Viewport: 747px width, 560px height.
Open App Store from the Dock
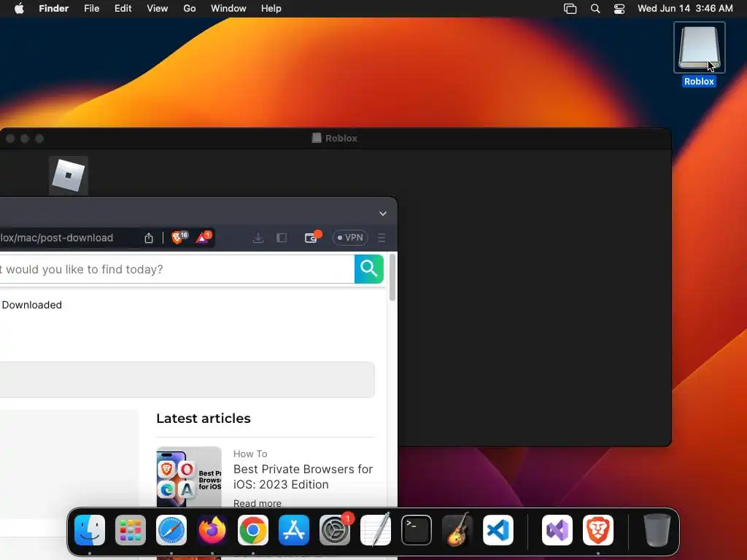click(294, 530)
